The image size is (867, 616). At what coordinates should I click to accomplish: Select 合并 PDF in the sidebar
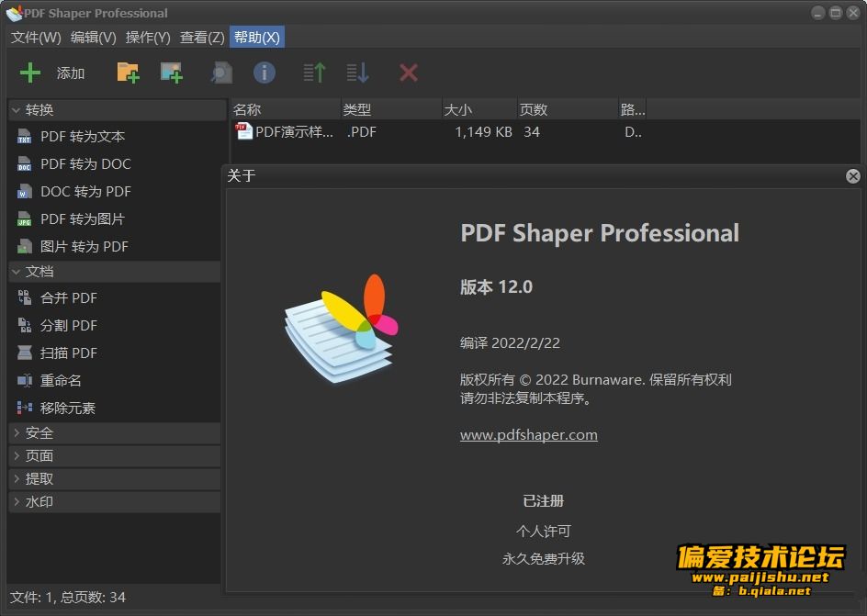69,297
